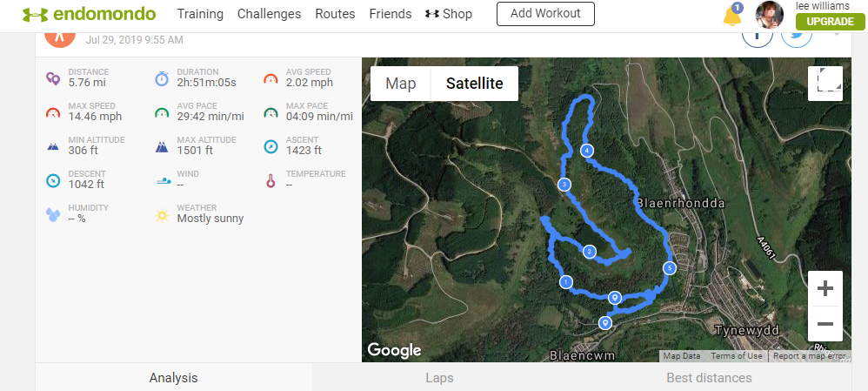Click the notification bell icon
Screen dimensions: 868x391
click(x=731, y=15)
